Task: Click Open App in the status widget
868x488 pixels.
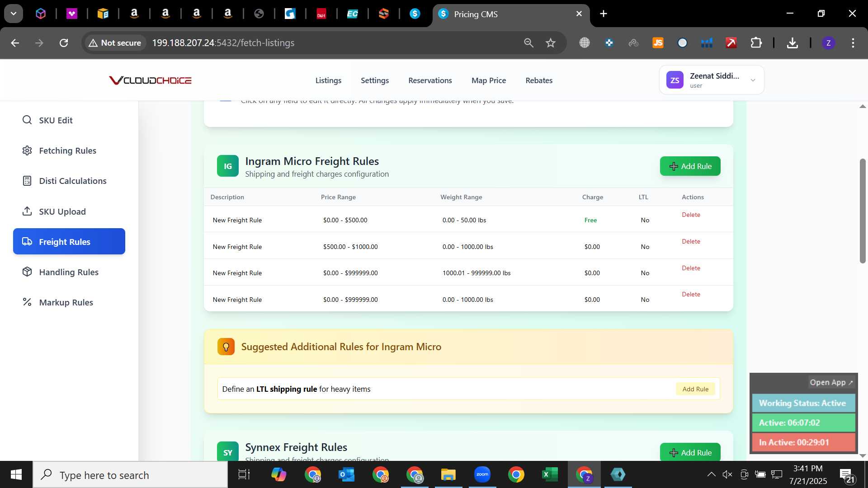Action: 831,382
